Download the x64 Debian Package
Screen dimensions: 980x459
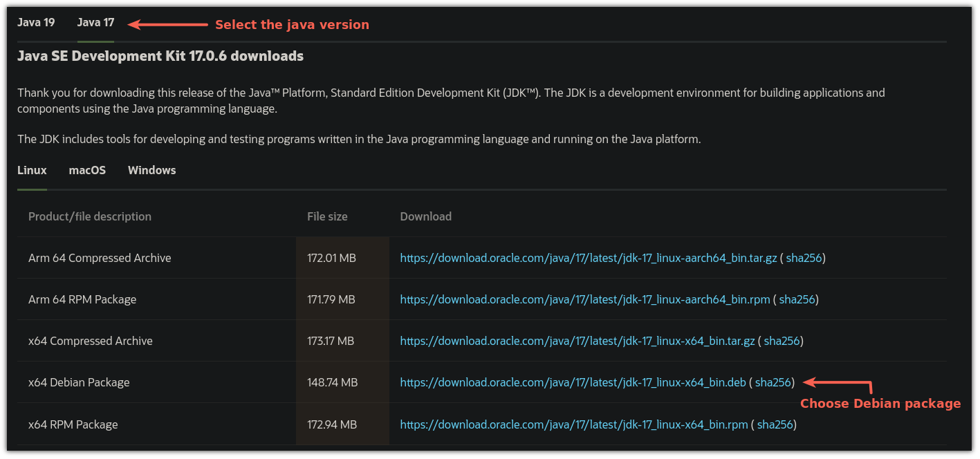point(573,382)
